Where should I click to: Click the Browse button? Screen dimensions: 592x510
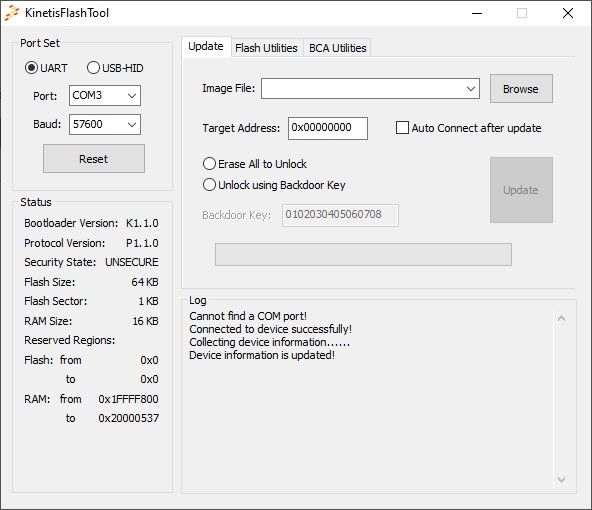point(521,89)
